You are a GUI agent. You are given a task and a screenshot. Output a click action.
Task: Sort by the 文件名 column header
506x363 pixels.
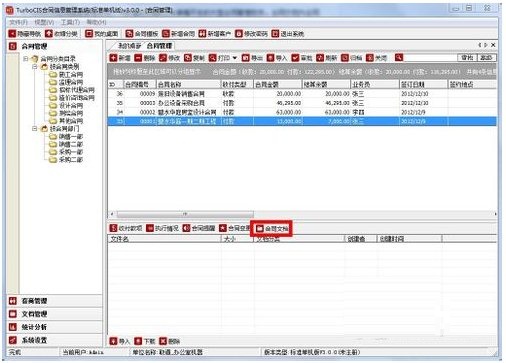(x=164, y=239)
